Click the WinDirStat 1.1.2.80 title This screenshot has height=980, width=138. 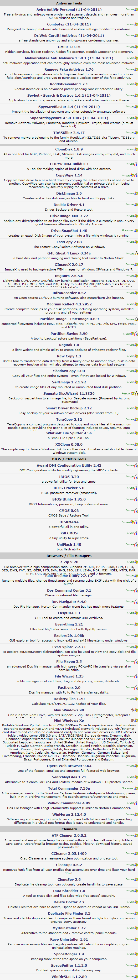tap(69, 977)
